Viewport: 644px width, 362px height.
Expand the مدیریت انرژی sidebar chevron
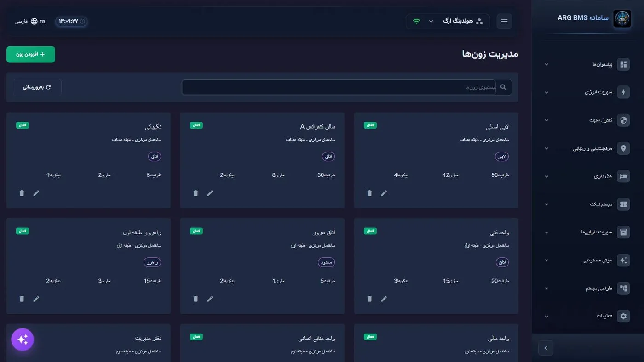[x=546, y=92]
